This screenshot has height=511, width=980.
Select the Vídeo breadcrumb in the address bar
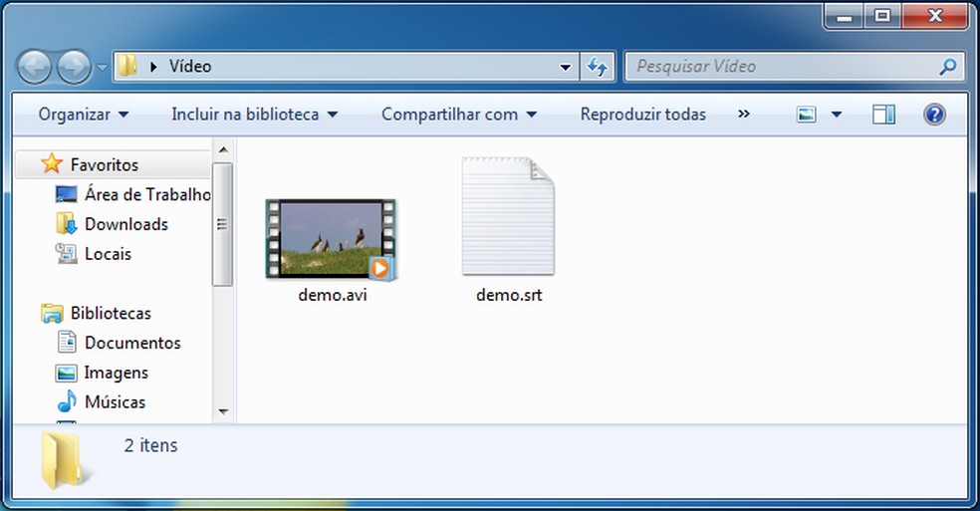[190, 67]
